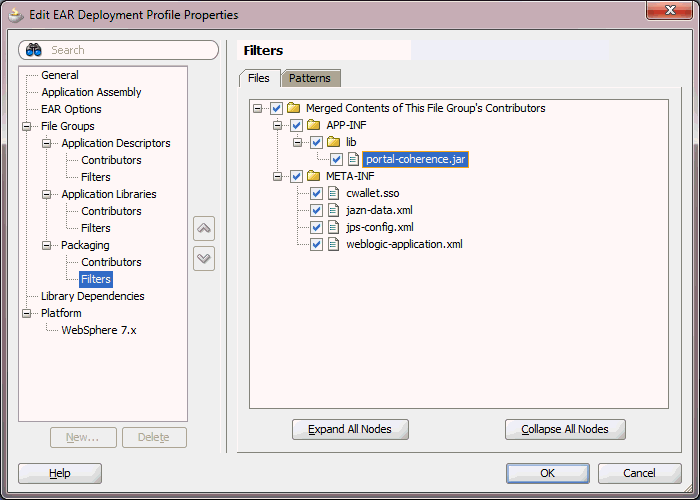Click the move up arrow button
Image resolution: width=700 pixels, height=500 pixels.
point(204,229)
